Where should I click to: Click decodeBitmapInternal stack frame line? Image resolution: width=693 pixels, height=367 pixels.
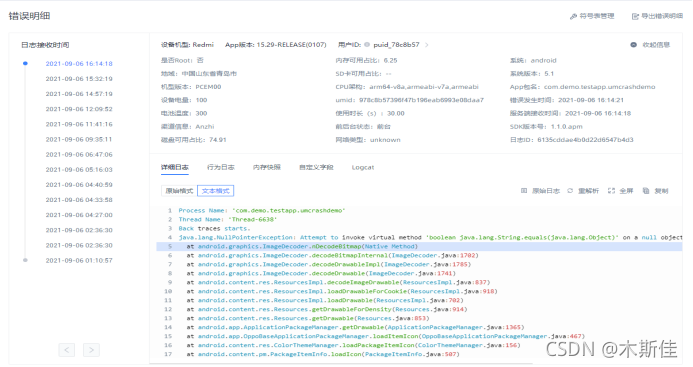tap(332, 256)
